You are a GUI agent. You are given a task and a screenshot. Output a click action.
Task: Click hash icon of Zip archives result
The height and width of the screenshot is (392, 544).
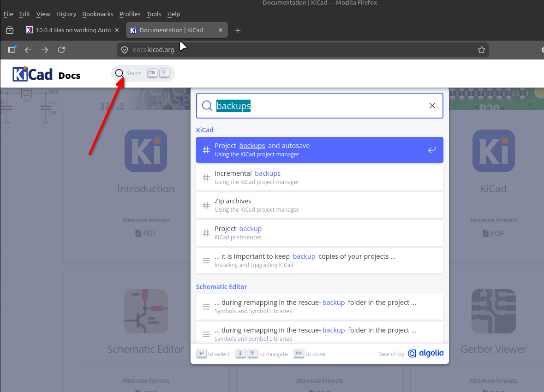[206, 205]
